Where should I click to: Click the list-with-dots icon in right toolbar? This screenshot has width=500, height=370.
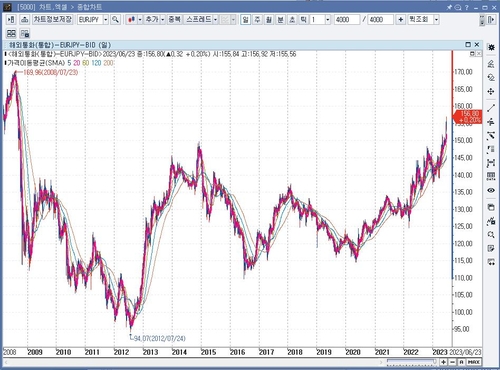pos(491,149)
